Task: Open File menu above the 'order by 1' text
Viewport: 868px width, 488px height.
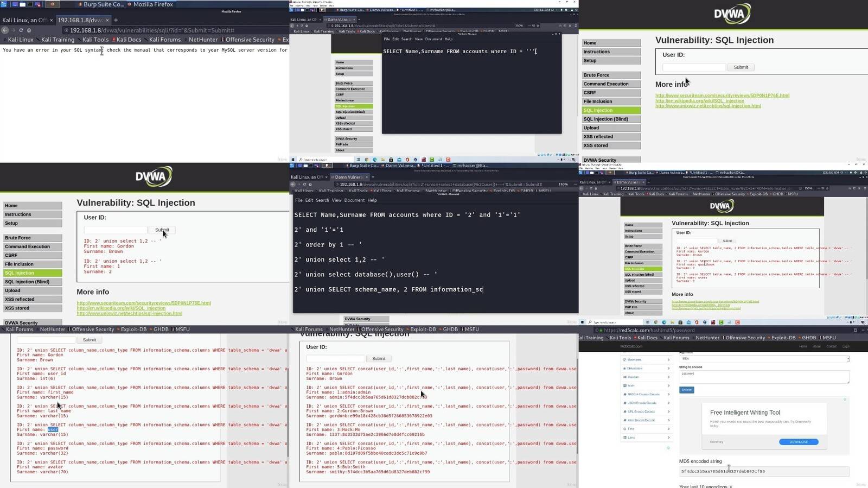Action: [299, 200]
